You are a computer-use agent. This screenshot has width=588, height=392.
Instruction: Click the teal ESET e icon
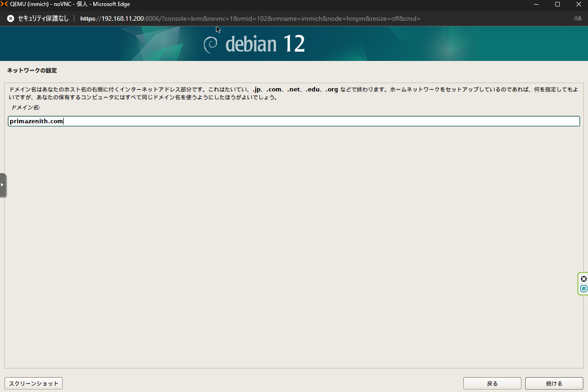(x=584, y=289)
